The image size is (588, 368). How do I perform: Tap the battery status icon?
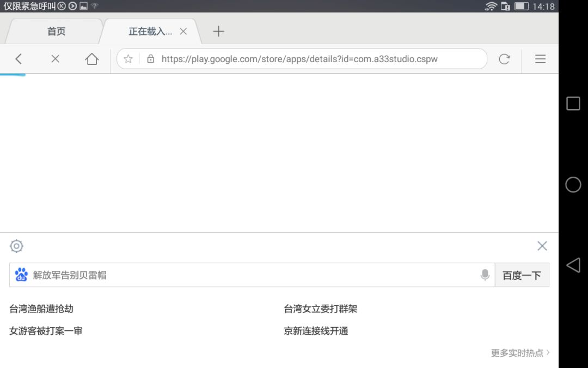pyautogui.click(x=521, y=6)
